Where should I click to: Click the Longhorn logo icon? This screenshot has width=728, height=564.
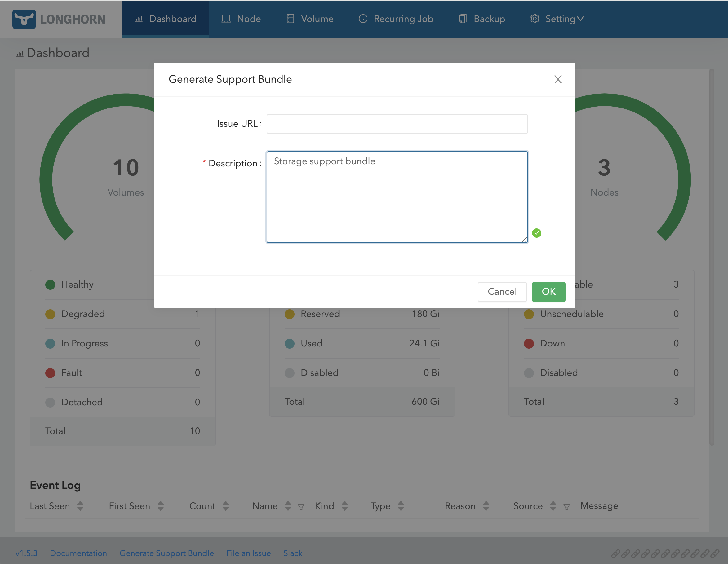click(x=24, y=19)
